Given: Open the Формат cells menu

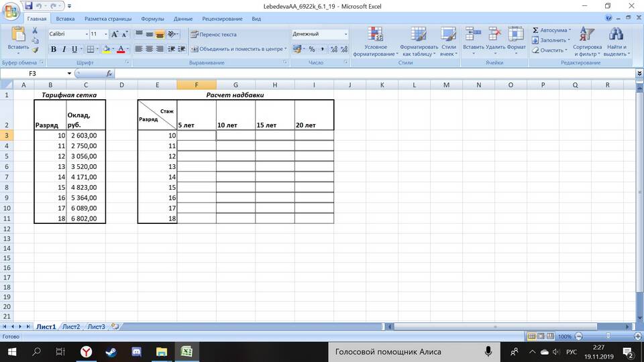Looking at the screenshot, I should [x=516, y=40].
